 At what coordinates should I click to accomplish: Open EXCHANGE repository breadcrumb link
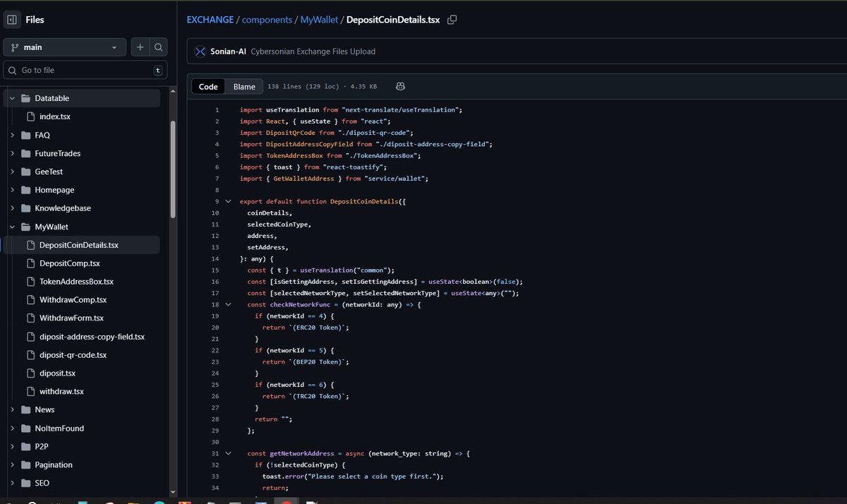[x=210, y=20]
